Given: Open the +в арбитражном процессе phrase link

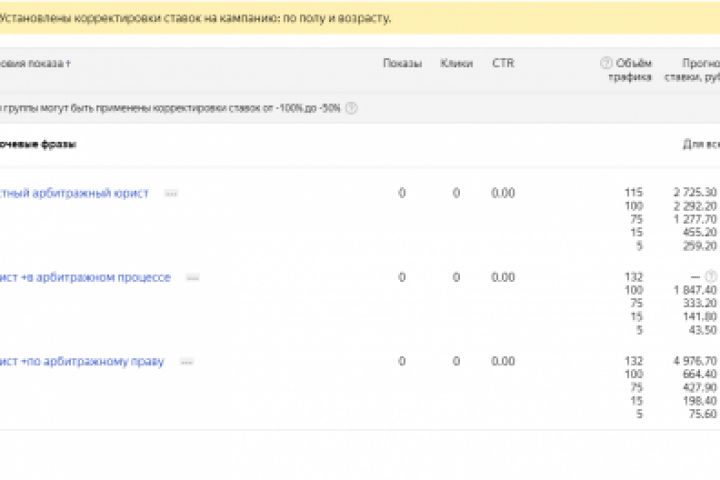Looking at the screenshot, I should (x=86, y=277).
